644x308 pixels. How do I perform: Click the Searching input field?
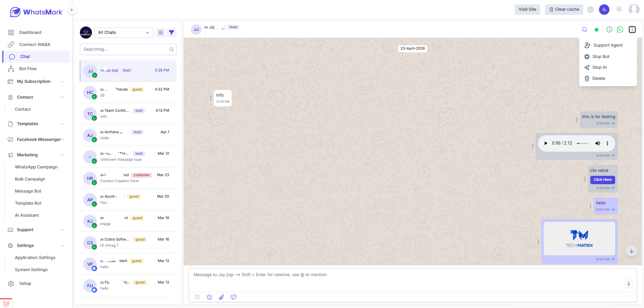(x=128, y=49)
